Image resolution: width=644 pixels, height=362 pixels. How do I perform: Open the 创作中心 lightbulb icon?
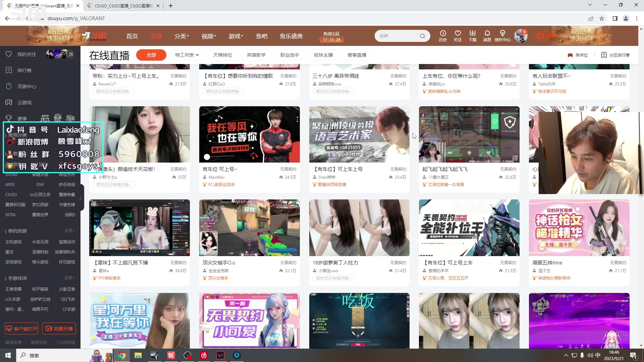tap(502, 36)
